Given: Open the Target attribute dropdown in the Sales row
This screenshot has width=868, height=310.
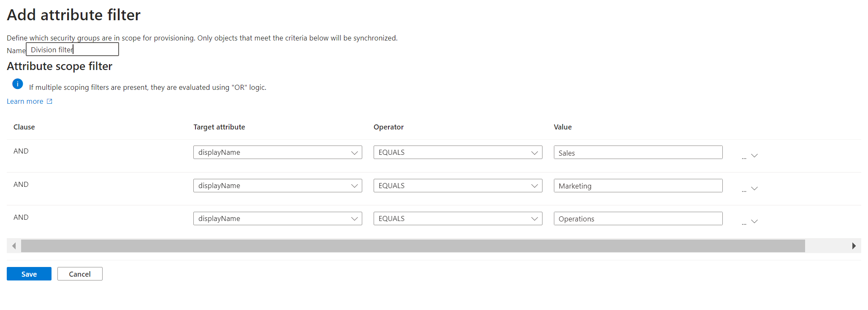Looking at the screenshot, I should (x=277, y=152).
